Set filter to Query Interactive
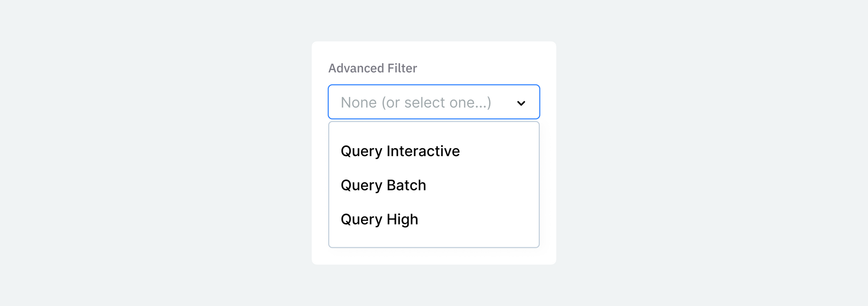The width and height of the screenshot is (868, 306). (434, 151)
